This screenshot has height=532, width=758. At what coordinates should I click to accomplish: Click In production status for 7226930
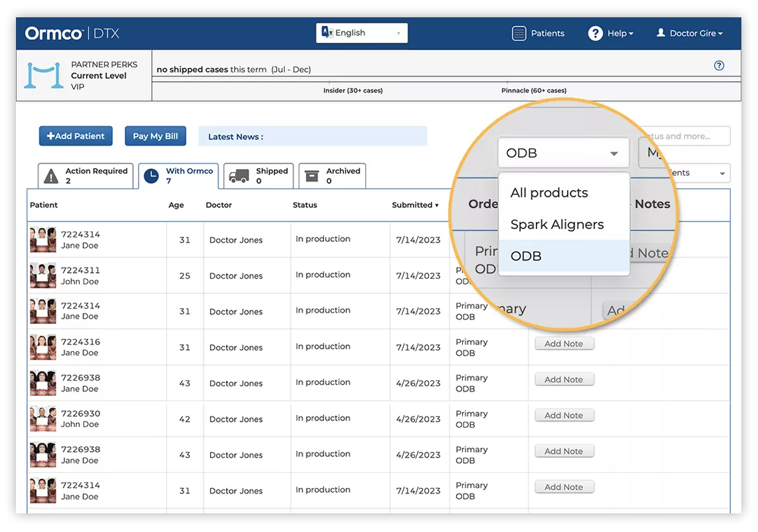point(323,418)
